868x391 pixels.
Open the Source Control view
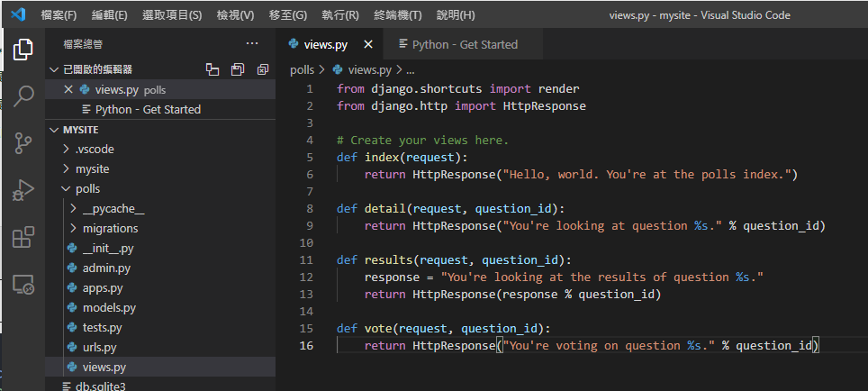coord(23,143)
